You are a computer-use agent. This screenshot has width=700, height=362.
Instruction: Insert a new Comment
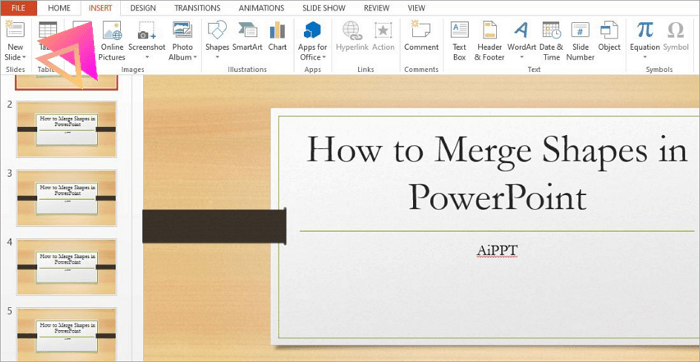[421, 36]
